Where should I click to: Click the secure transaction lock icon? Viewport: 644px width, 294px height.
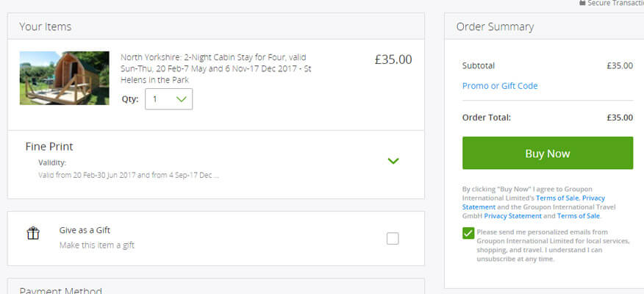[x=582, y=3]
